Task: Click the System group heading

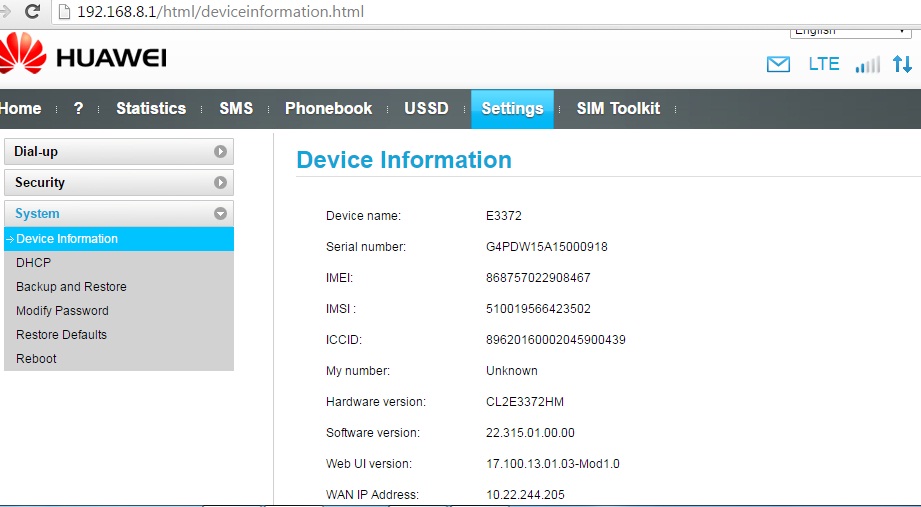Action: pos(119,214)
